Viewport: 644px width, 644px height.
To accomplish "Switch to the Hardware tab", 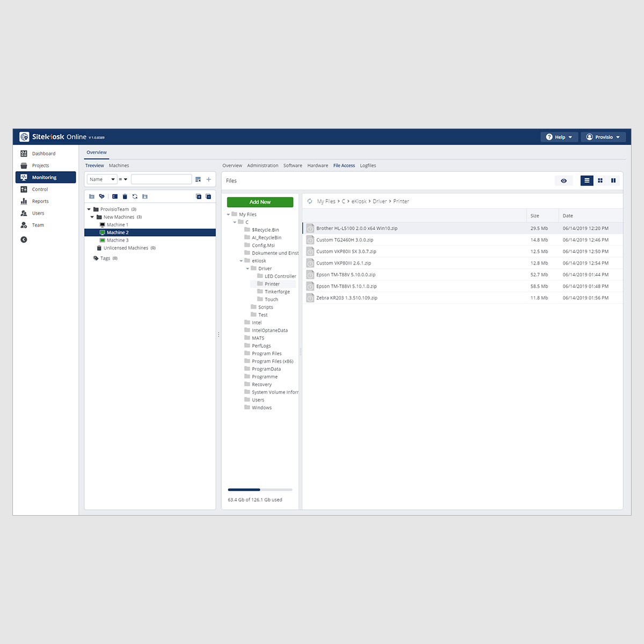I will (317, 165).
